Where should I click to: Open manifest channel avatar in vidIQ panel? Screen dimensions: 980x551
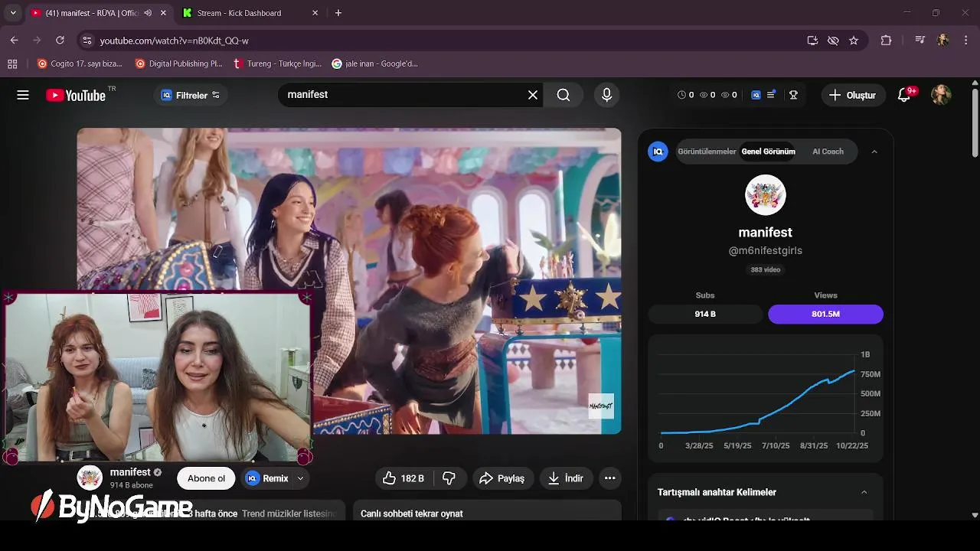pos(766,195)
